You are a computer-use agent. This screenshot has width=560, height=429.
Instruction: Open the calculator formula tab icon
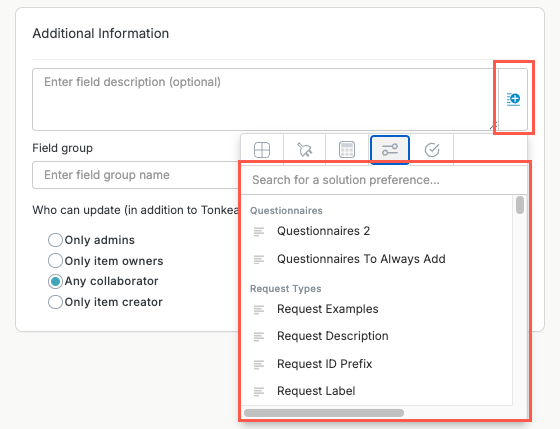(x=347, y=150)
